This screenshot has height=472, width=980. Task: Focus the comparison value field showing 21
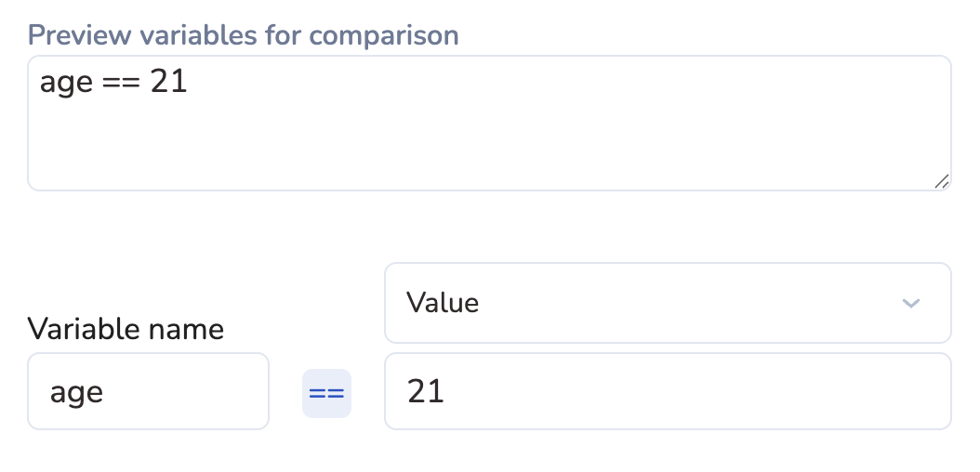point(667,392)
